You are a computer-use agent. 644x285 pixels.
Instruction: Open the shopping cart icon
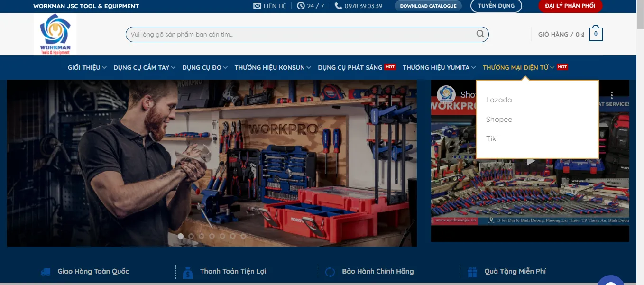tap(596, 34)
